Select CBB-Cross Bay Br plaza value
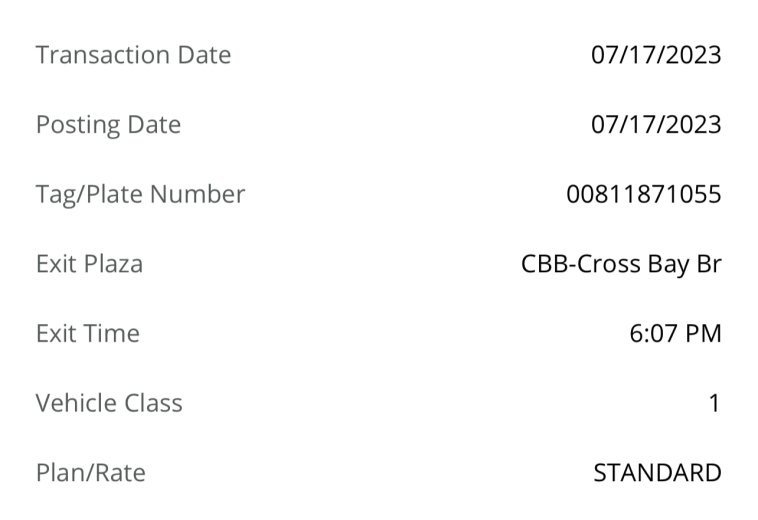 point(621,264)
